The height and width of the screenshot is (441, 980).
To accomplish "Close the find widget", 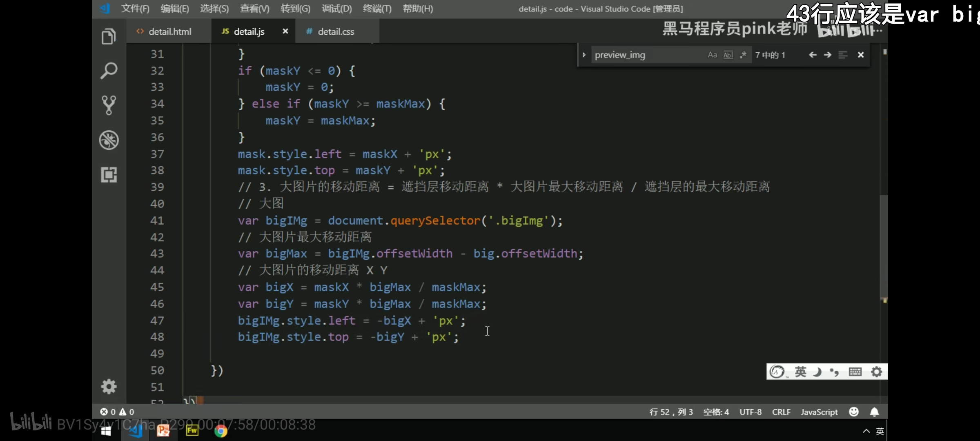I will point(861,55).
